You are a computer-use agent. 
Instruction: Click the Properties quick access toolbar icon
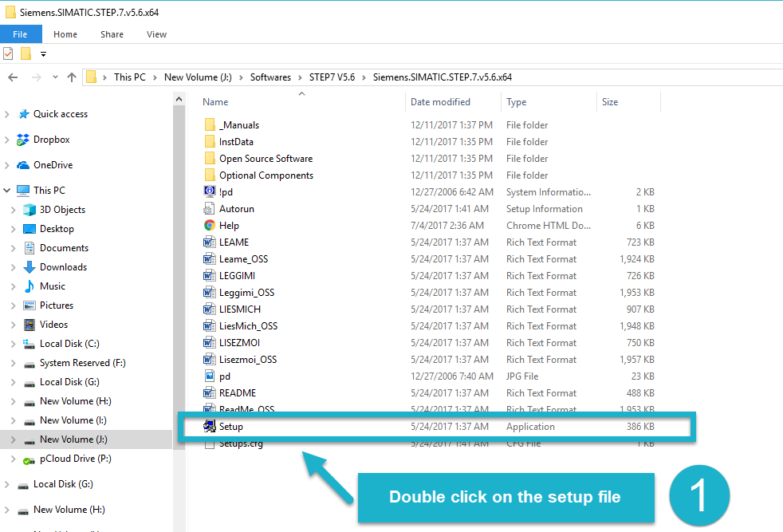pos(8,53)
